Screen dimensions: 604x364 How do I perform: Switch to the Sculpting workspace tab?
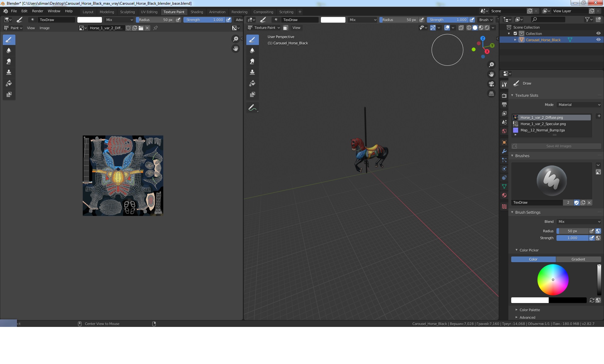coord(127,12)
